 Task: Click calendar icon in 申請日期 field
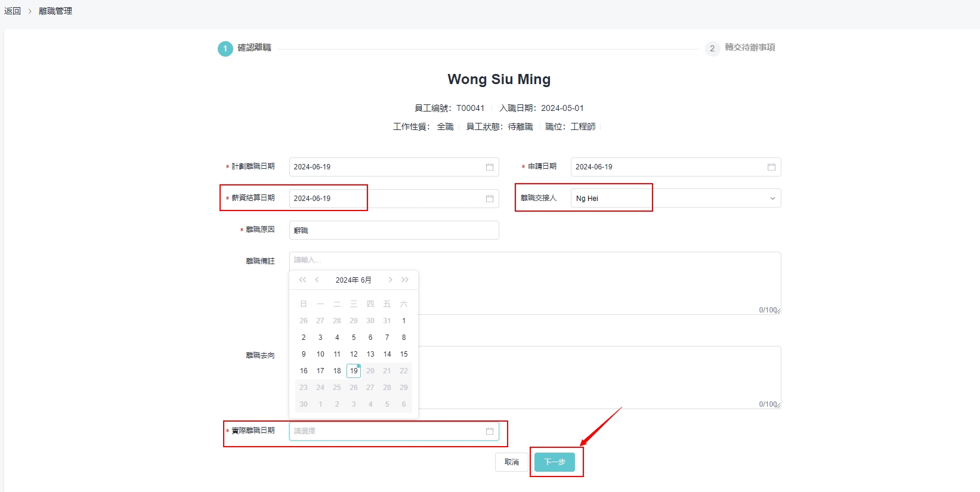point(771,167)
